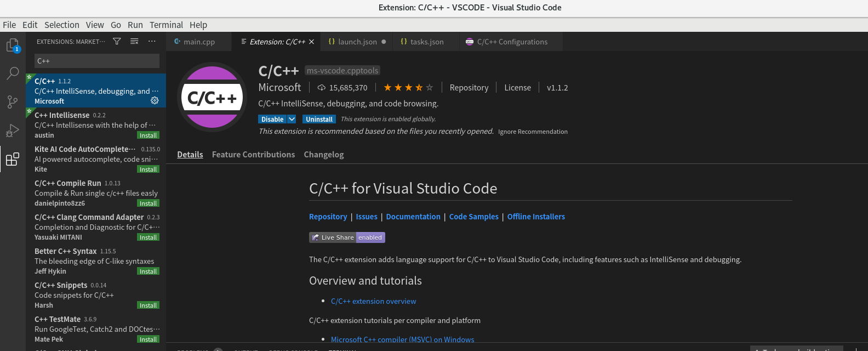The width and height of the screenshot is (868, 351).
Task: Click the filter extensions funnel icon
Action: pyautogui.click(x=117, y=41)
